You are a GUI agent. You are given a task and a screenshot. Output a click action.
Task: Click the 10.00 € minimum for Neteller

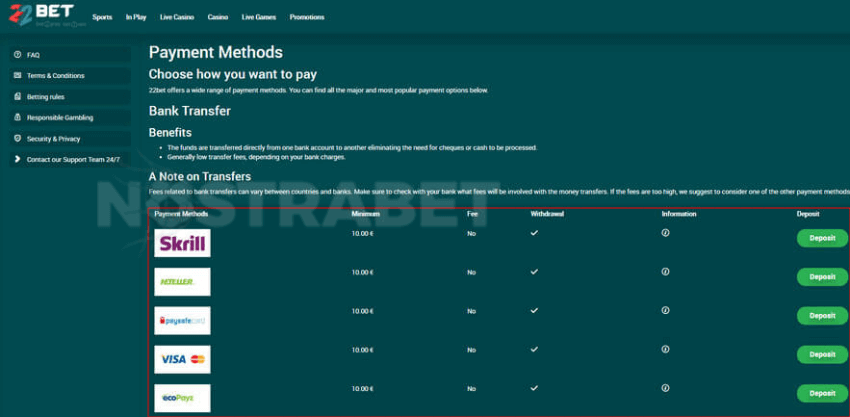(x=363, y=272)
